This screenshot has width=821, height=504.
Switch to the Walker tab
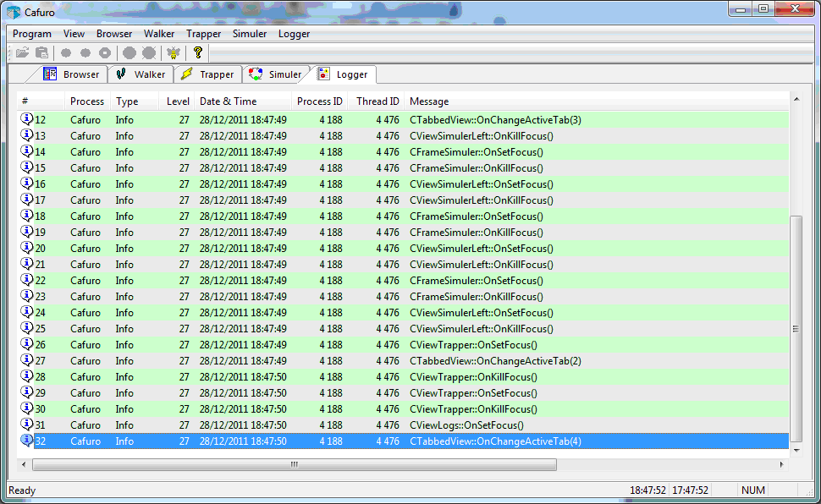tap(141, 74)
